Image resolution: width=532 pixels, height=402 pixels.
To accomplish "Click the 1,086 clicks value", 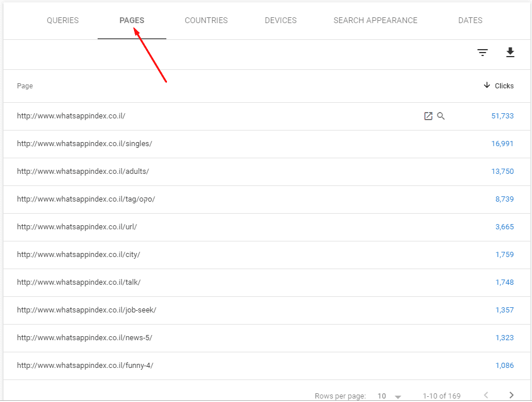I will point(504,366).
